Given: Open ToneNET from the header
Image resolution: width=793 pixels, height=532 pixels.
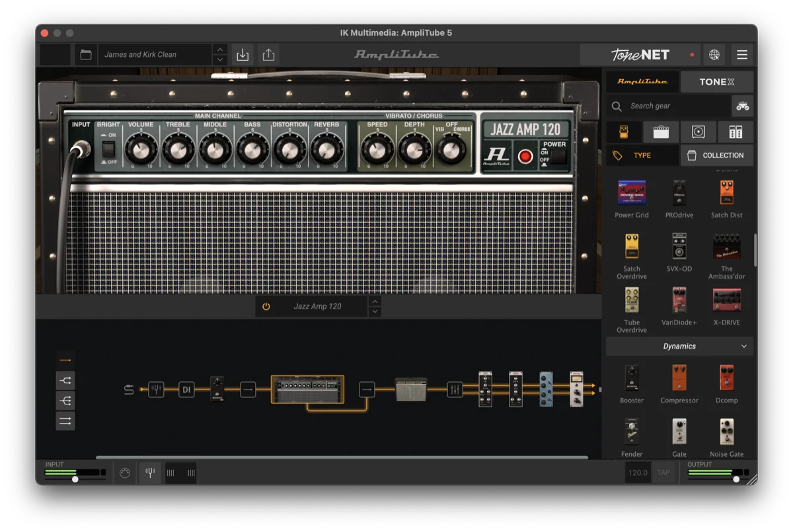Looking at the screenshot, I should [x=640, y=55].
